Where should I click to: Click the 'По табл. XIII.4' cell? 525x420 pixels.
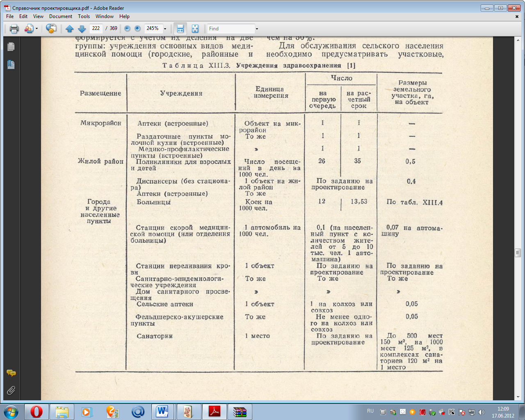click(415, 202)
